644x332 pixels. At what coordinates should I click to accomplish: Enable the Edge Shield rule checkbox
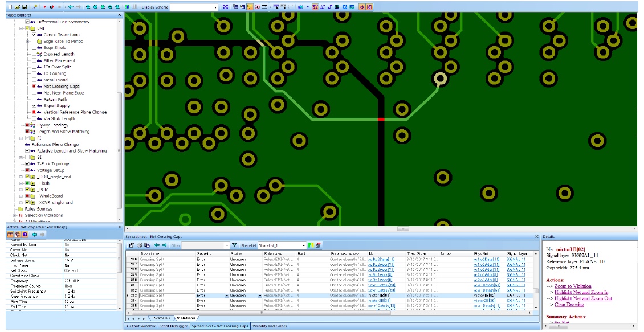pyautogui.click(x=34, y=48)
